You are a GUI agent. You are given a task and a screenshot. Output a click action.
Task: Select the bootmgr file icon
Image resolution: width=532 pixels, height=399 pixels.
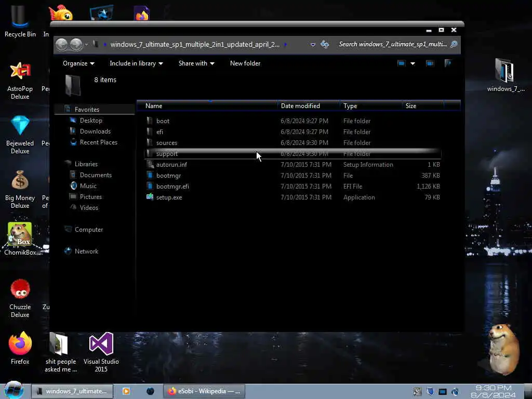(x=150, y=176)
